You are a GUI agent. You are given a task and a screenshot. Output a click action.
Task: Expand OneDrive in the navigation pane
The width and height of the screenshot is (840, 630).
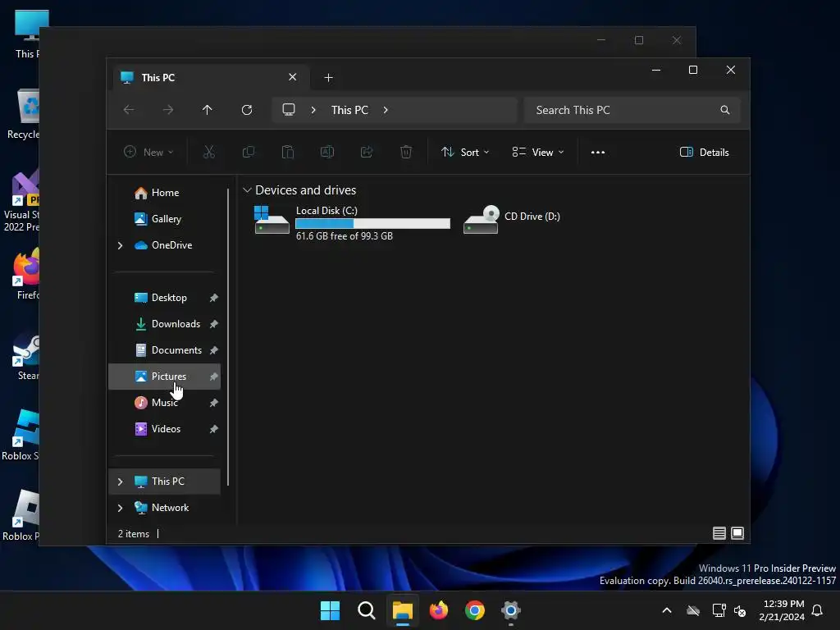120,245
